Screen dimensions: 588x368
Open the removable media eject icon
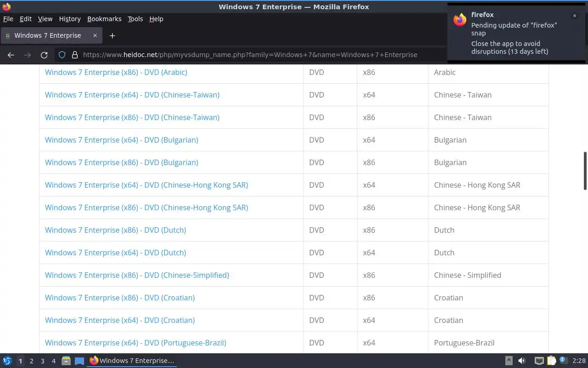point(509,361)
